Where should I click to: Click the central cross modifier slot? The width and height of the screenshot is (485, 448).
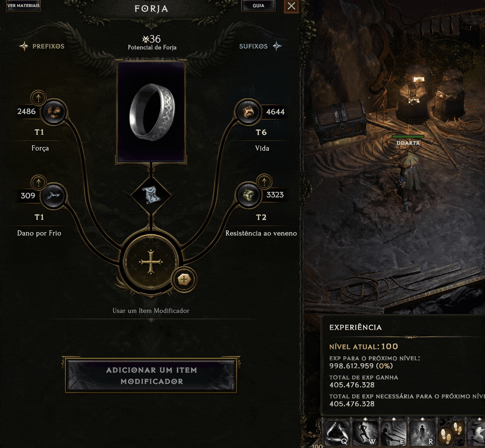tap(151, 262)
